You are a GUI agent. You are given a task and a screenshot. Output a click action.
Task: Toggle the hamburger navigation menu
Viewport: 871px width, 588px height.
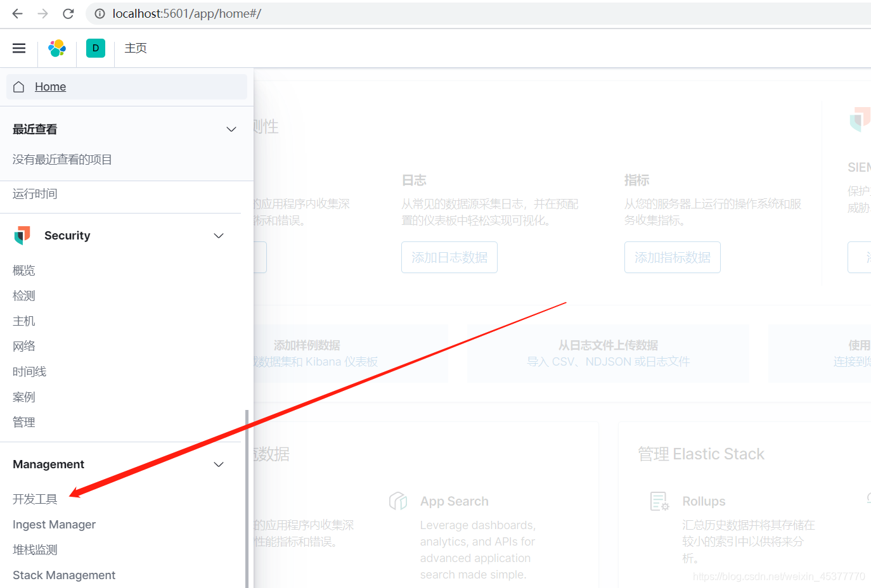(19, 48)
